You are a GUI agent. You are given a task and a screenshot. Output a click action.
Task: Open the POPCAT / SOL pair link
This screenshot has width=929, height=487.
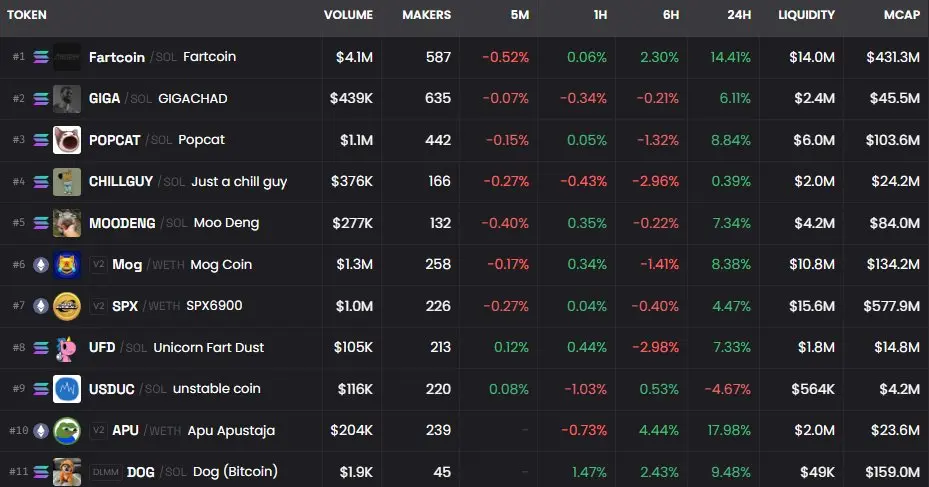pyautogui.click(x=114, y=140)
